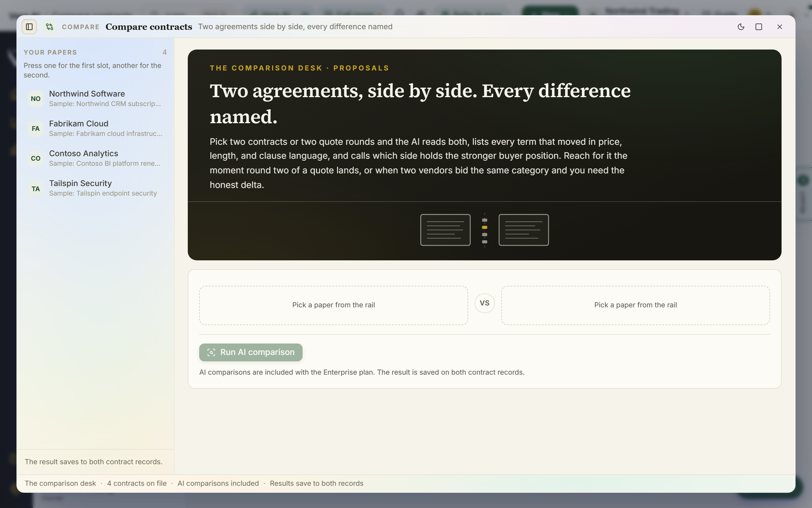Click the CO avatar badge

point(36,158)
